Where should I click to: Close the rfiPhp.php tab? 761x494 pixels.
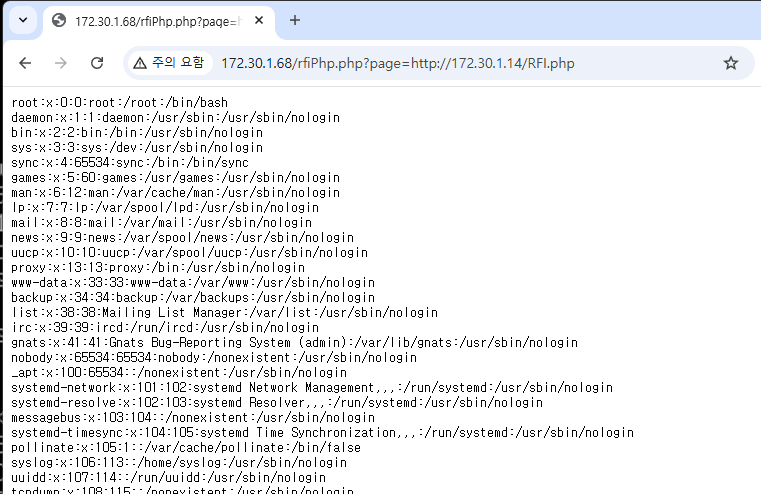(x=258, y=21)
